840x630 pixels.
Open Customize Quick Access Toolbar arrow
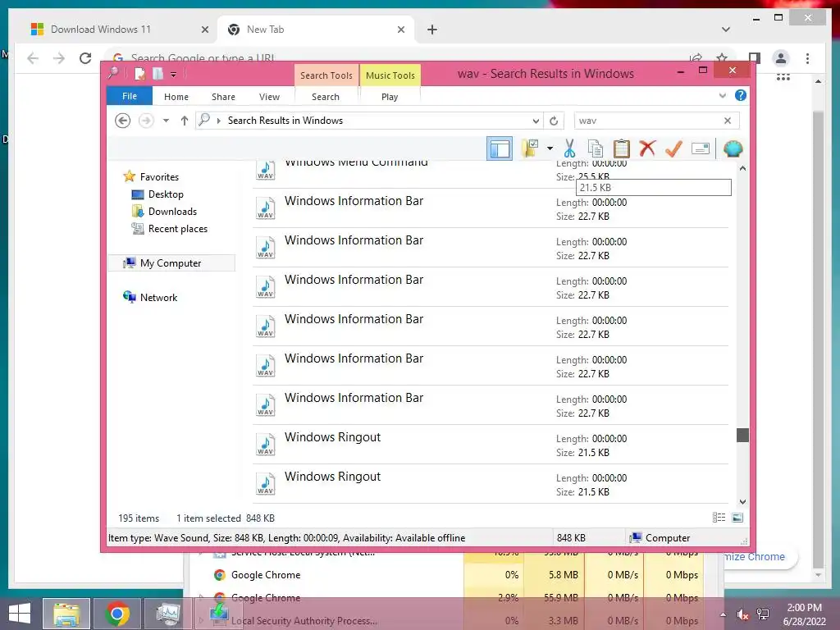174,75
